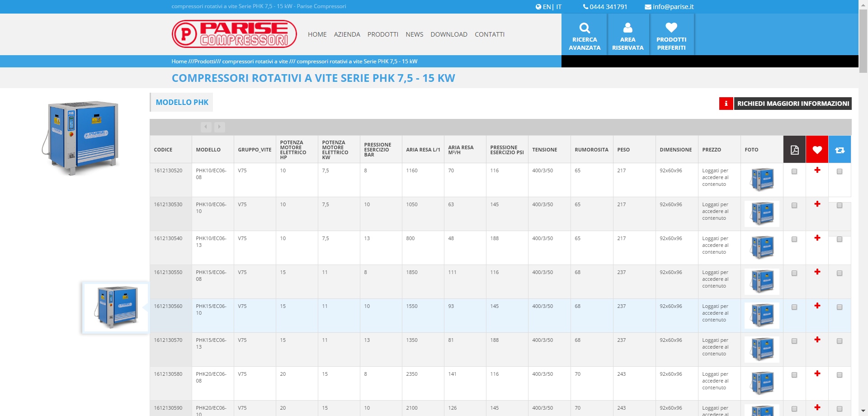The width and height of the screenshot is (868, 416).
Task: Click the Home breadcrumb link
Action: coord(179,61)
